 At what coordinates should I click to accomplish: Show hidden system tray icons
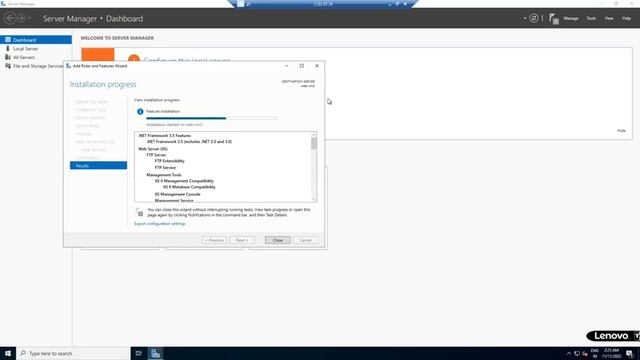tap(569, 353)
